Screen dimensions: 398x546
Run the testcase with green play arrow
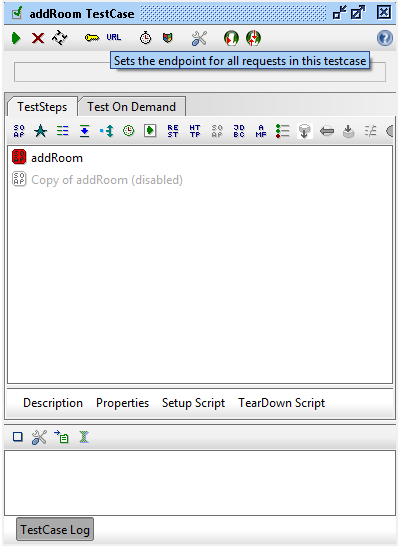point(16,38)
